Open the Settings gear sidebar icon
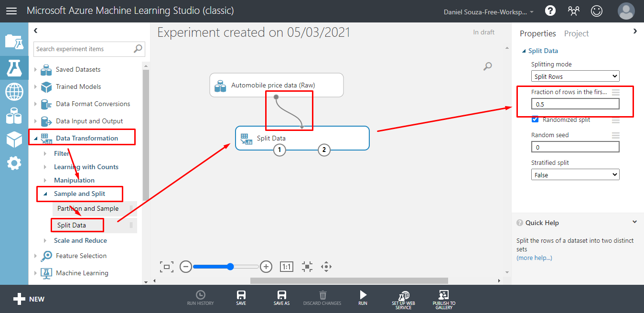644x313 pixels. [14, 163]
